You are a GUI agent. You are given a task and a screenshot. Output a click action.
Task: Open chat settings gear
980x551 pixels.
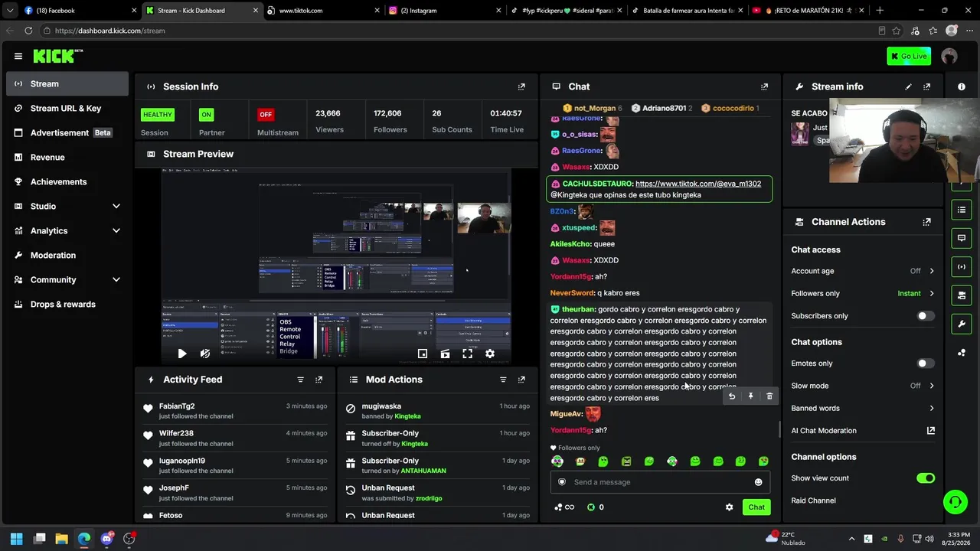729,507
